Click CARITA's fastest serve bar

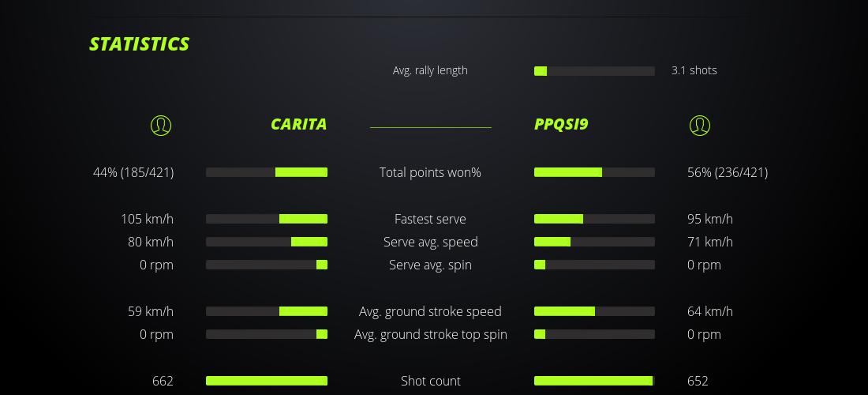pyautogui.click(x=267, y=219)
